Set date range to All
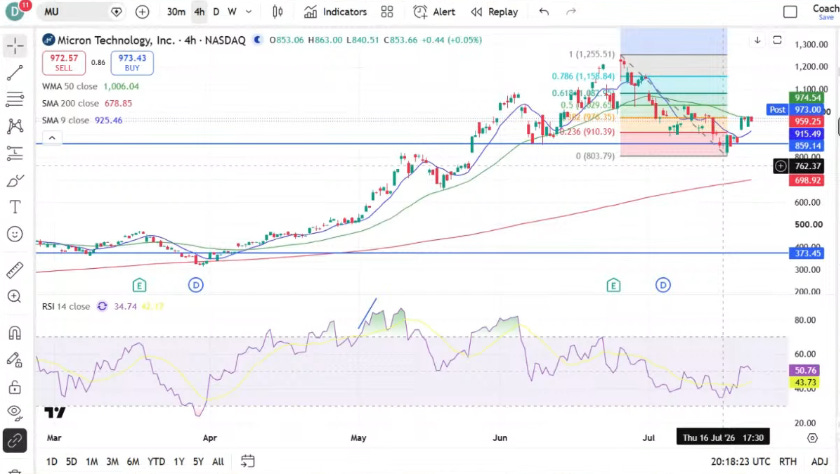This screenshot has width=840, height=474. [x=218, y=461]
